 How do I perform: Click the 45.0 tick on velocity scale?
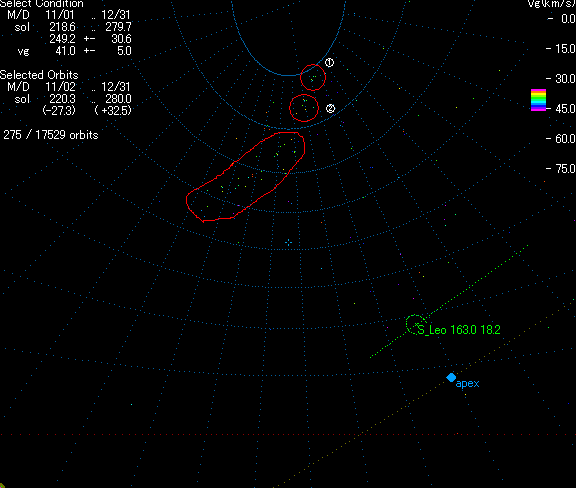click(565, 108)
